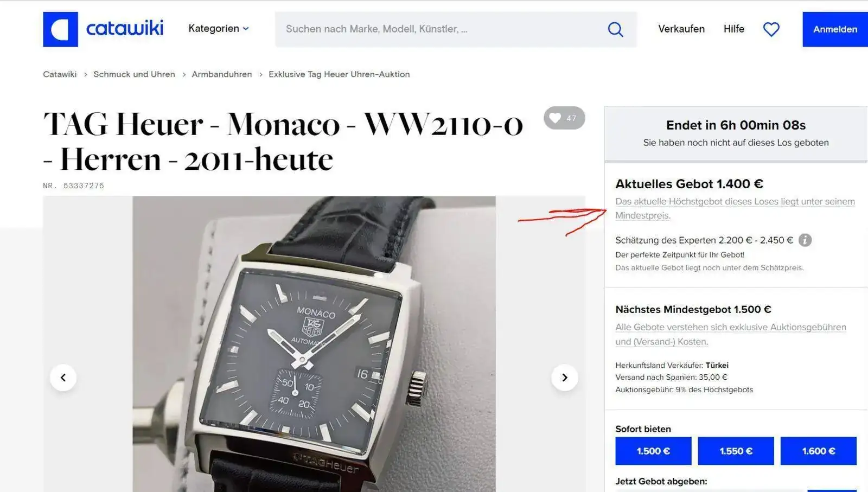Go to Schmuck und Uhren breadcrumb
This screenshot has width=868, height=492.
click(x=134, y=74)
